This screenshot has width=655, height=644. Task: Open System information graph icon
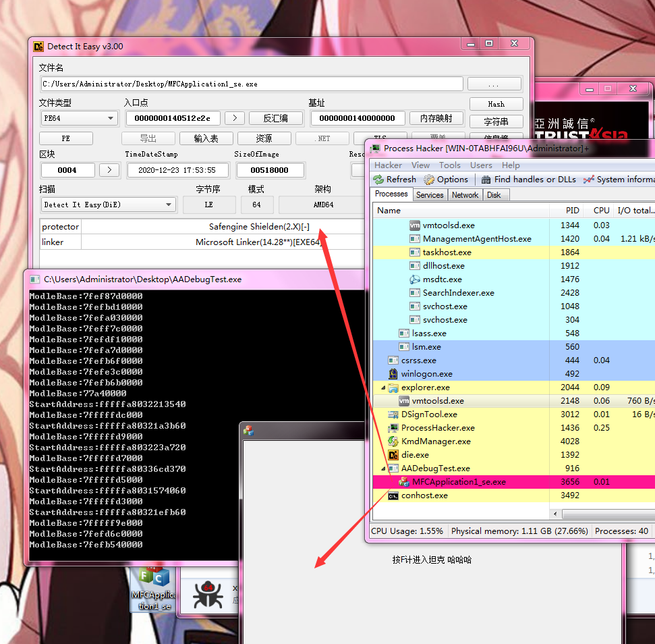click(589, 180)
